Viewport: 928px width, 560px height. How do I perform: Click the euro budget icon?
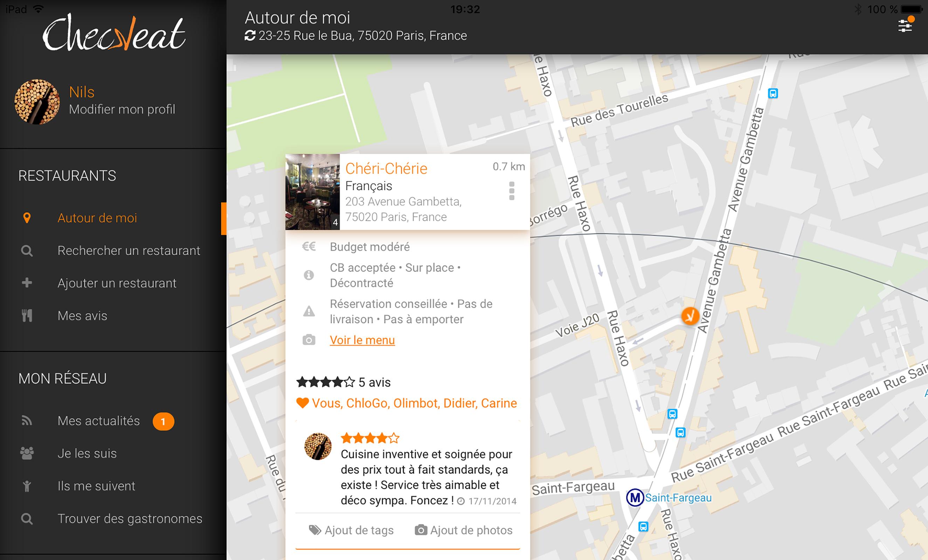click(x=309, y=246)
